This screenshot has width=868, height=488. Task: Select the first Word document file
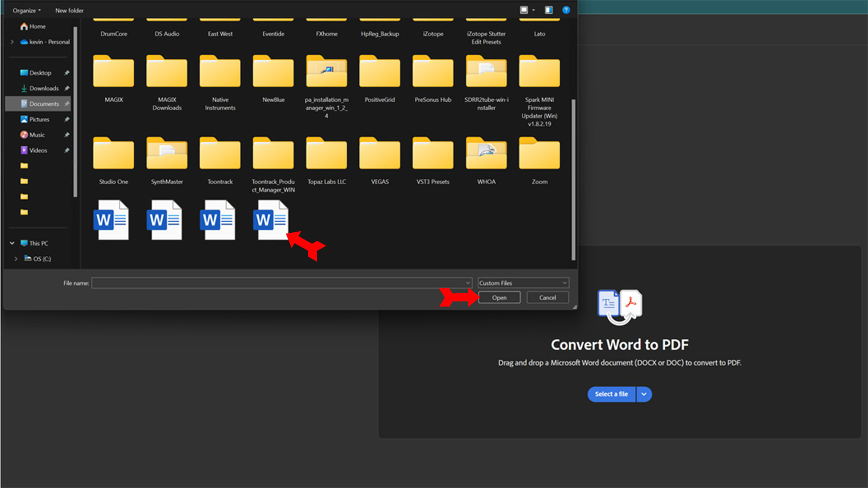tap(111, 220)
